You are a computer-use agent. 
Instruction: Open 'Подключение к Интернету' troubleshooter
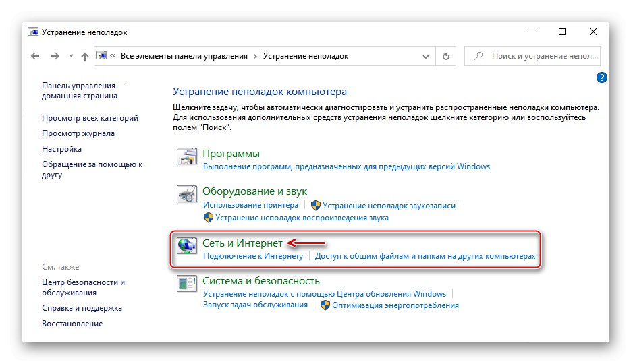253,257
